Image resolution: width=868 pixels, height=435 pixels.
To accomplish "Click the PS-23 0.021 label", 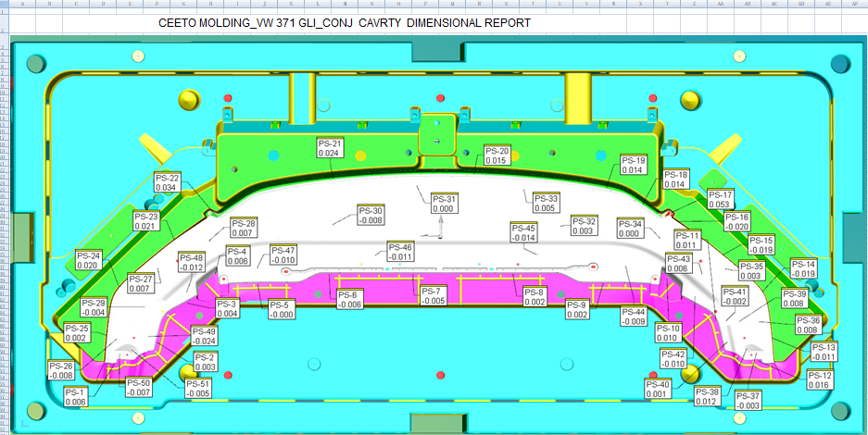I will pos(146,221).
